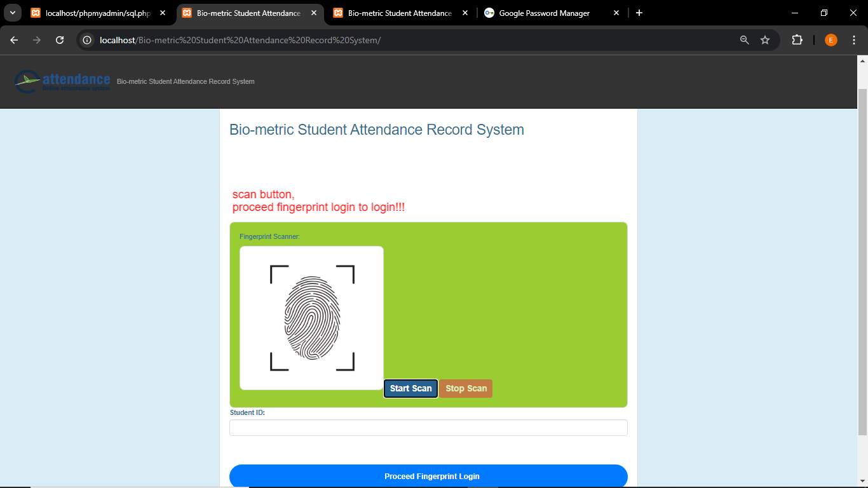View site information icon in address bar

(x=88, y=40)
